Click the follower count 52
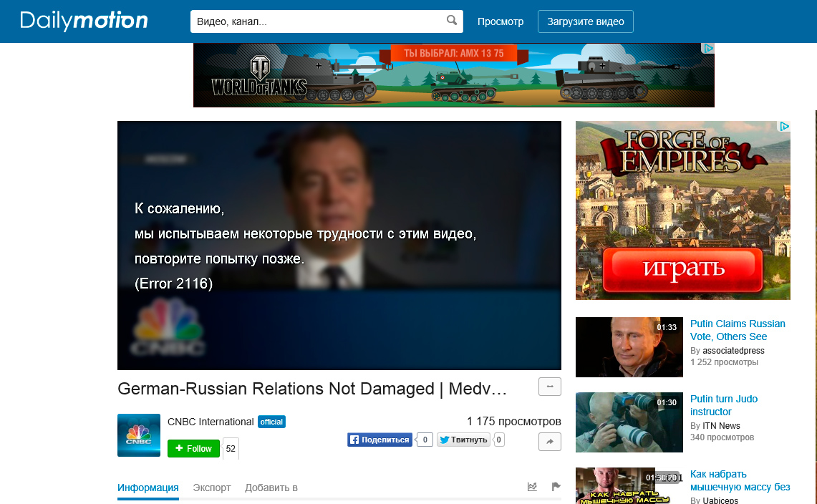 [x=231, y=449]
